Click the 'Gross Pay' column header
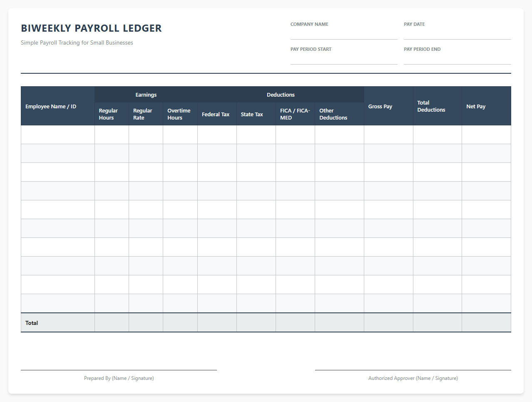The height and width of the screenshot is (402, 532). pos(388,106)
